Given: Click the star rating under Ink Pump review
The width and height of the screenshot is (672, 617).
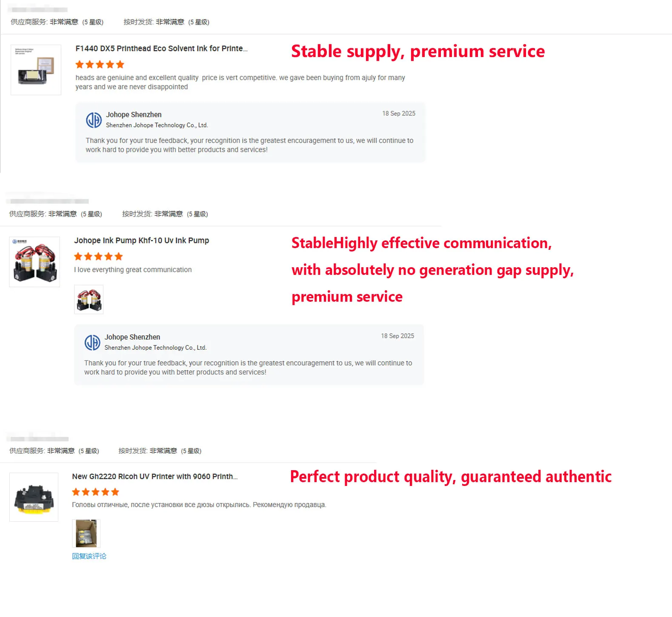Looking at the screenshot, I should [x=98, y=257].
